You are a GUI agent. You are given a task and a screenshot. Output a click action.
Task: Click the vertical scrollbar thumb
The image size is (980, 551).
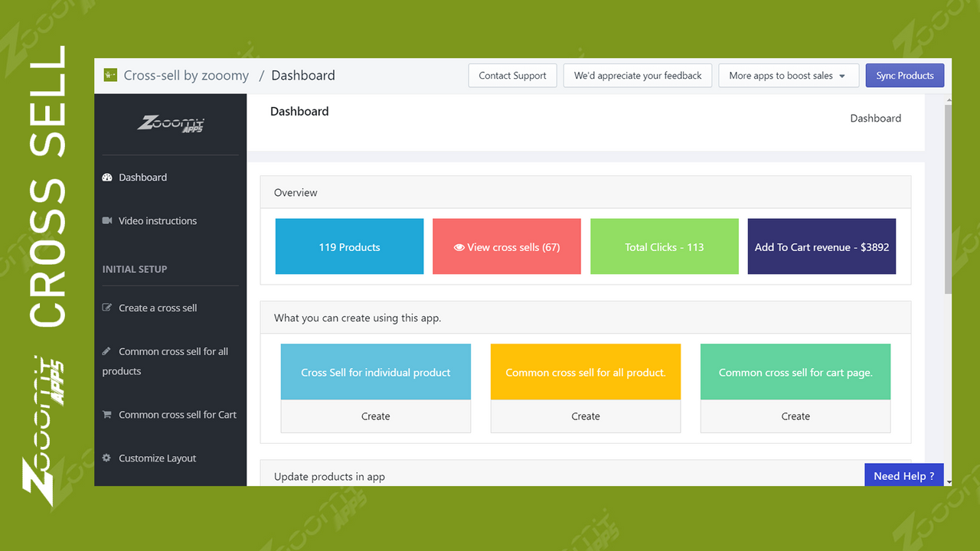[949, 199]
